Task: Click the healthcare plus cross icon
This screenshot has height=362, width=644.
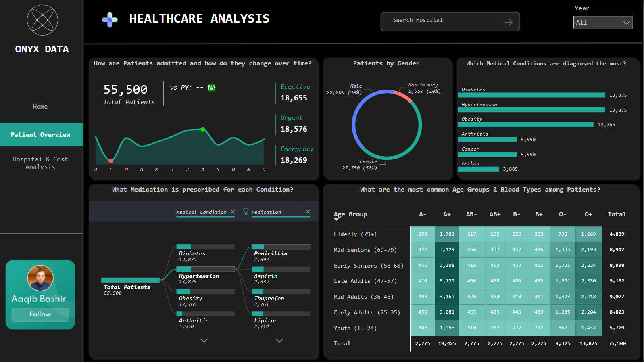Action: coord(110,19)
